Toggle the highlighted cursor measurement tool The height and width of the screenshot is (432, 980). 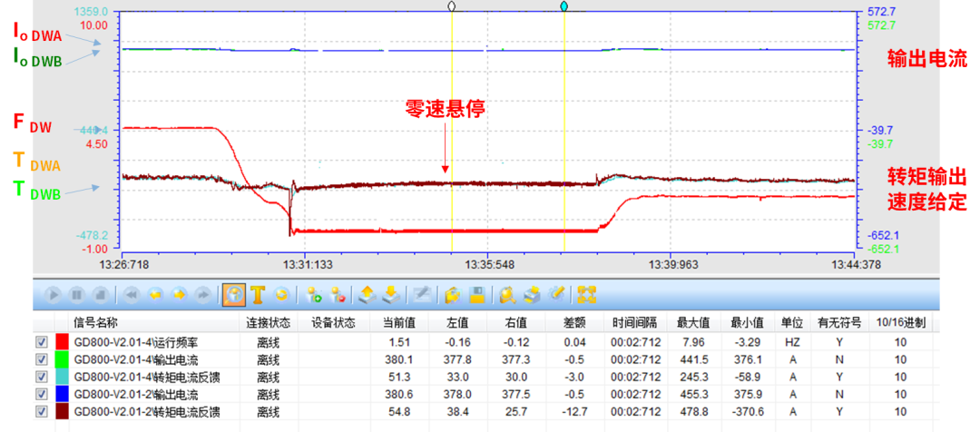[234, 295]
